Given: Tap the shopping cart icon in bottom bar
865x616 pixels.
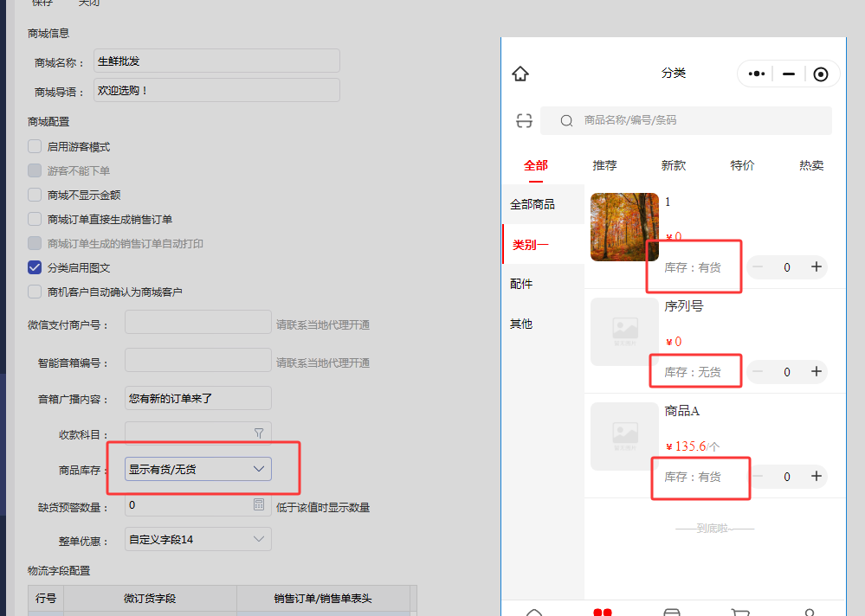Looking at the screenshot, I should point(740,612).
